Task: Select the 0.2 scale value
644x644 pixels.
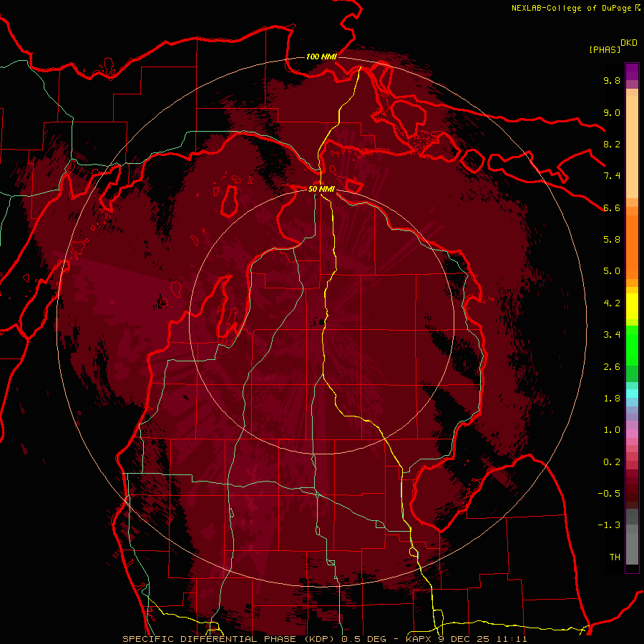Action: (612, 462)
